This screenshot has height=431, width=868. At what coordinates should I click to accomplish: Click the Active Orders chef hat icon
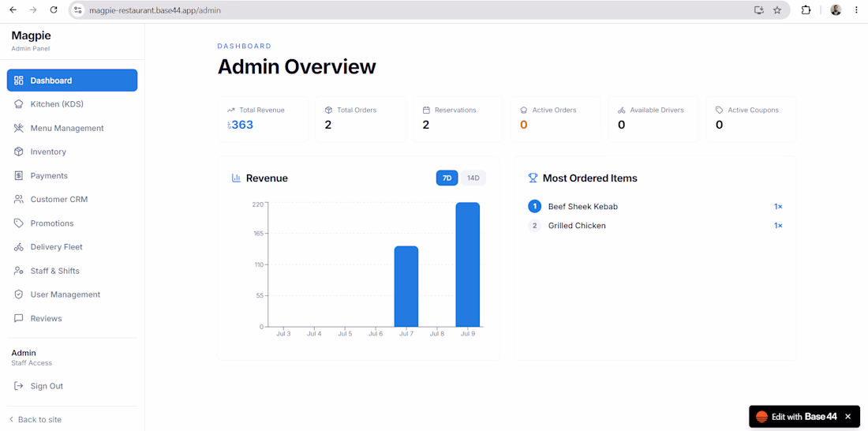524,111
